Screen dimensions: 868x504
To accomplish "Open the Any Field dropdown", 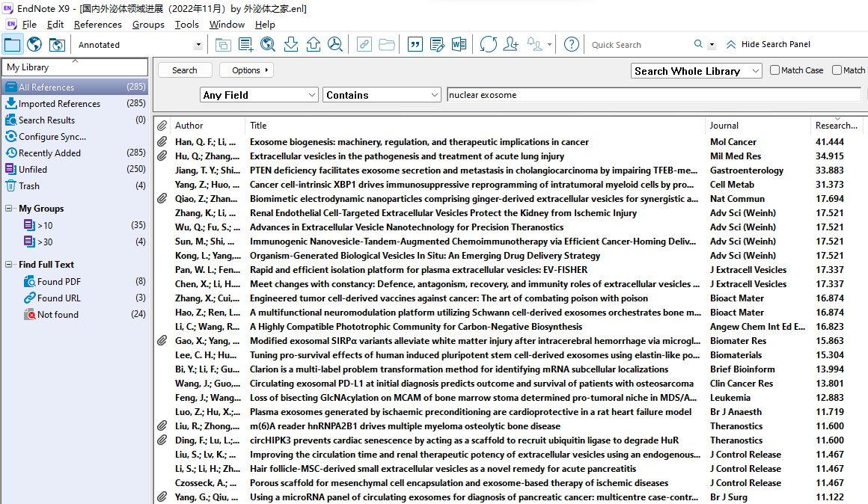I will tap(259, 95).
